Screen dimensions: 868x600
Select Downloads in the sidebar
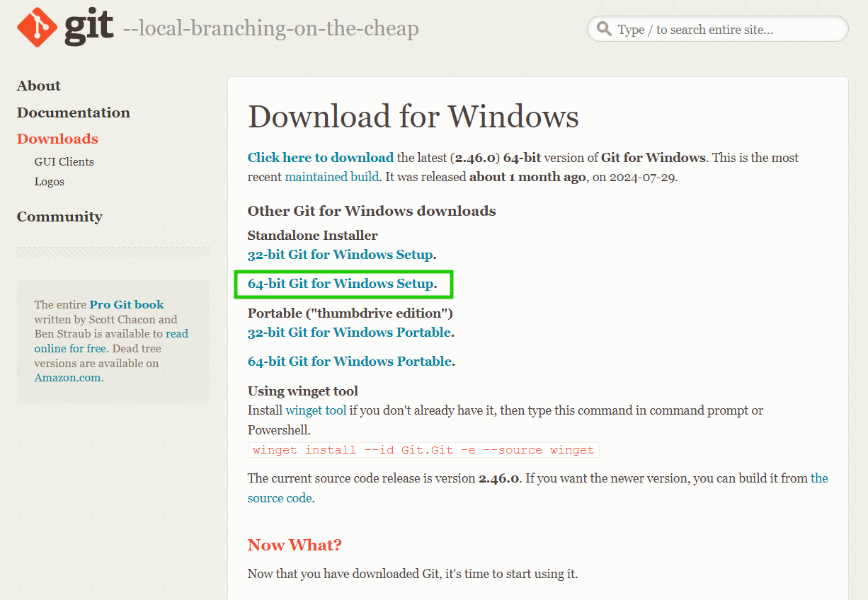click(57, 139)
